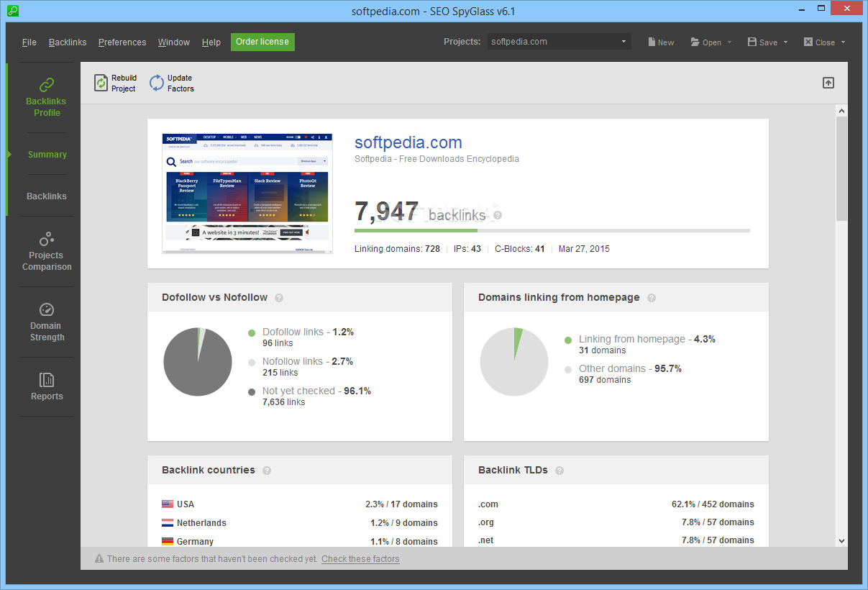Click the softpedia website thumbnail
The width and height of the screenshot is (868, 590).
pos(247,194)
